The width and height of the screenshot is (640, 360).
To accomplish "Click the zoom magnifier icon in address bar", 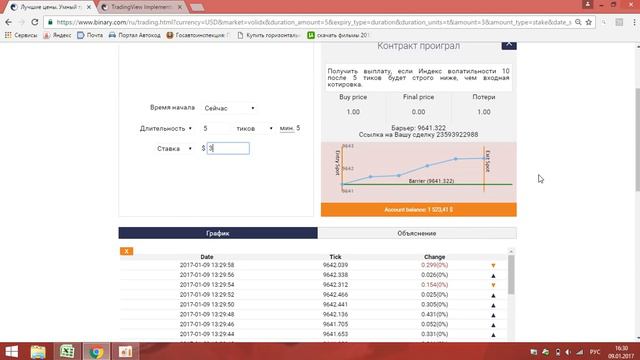I will (578, 22).
